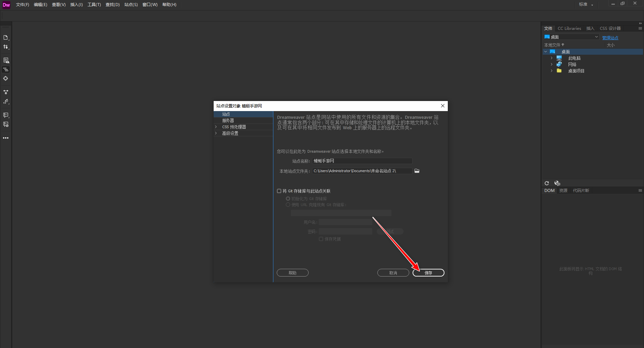This screenshot has height=348, width=644.
Task: Click the 大小 column header
Action: click(x=610, y=45)
